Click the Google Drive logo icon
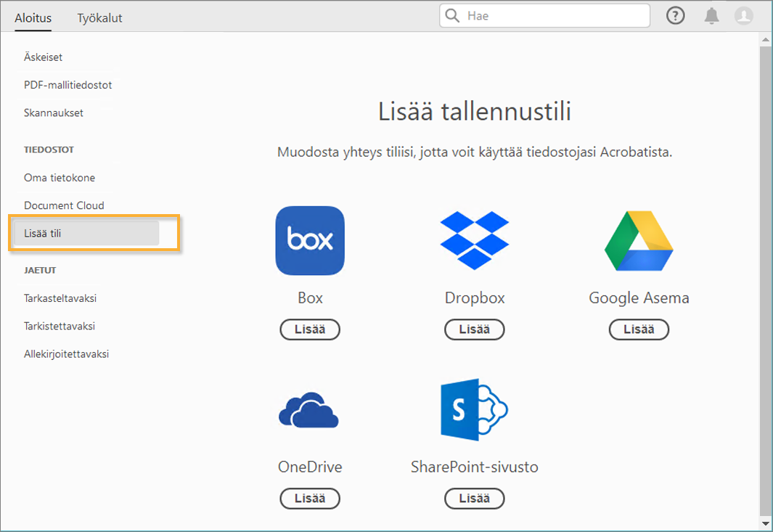773x532 pixels. (x=639, y=241)
